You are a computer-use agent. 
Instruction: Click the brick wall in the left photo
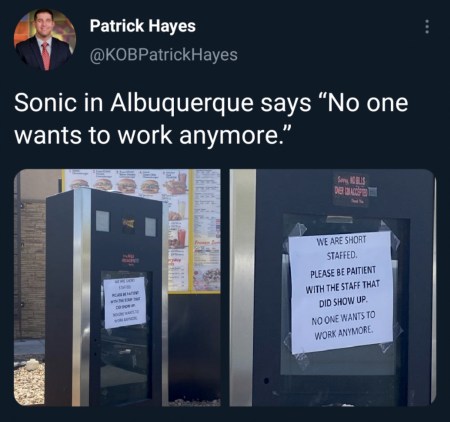(29, 267)
